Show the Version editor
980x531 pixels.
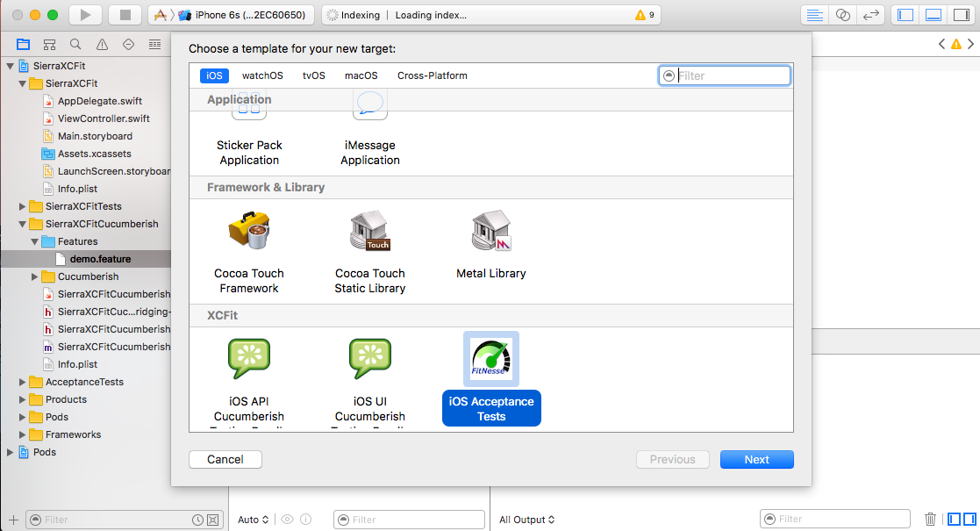[870, 15]
